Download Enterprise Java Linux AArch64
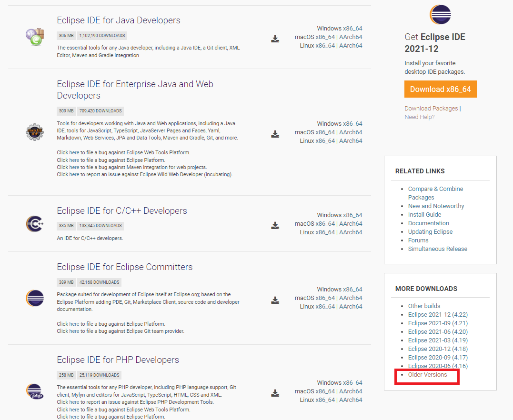Image resolution: width=513 pixels, height=420 pixels. (x=351, y=140)
